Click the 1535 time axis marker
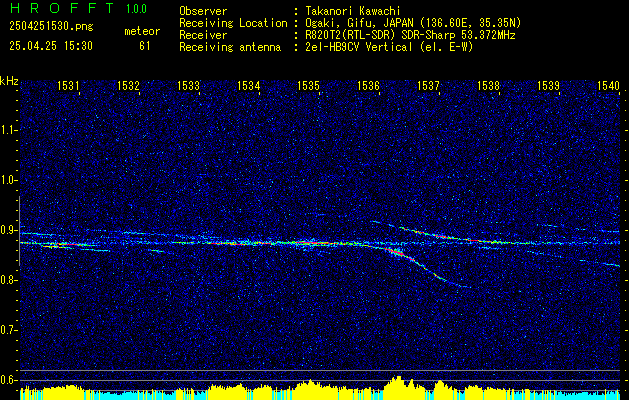The width and height of the screenshot is (629, 400). pos(308,85)
